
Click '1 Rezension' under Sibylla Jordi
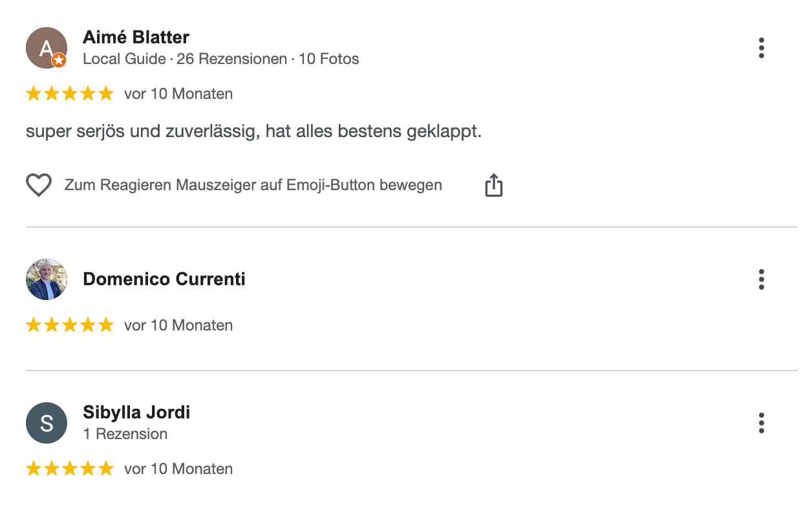pos(125,434)
